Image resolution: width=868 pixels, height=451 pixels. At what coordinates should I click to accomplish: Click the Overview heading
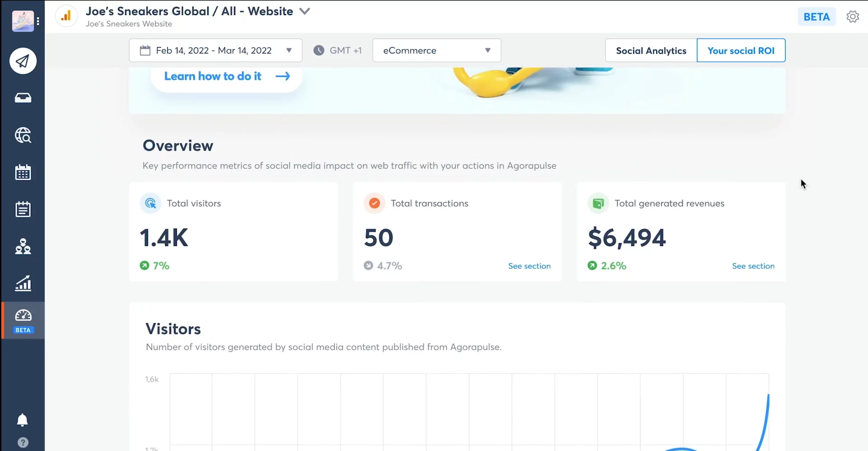(178, 146)
